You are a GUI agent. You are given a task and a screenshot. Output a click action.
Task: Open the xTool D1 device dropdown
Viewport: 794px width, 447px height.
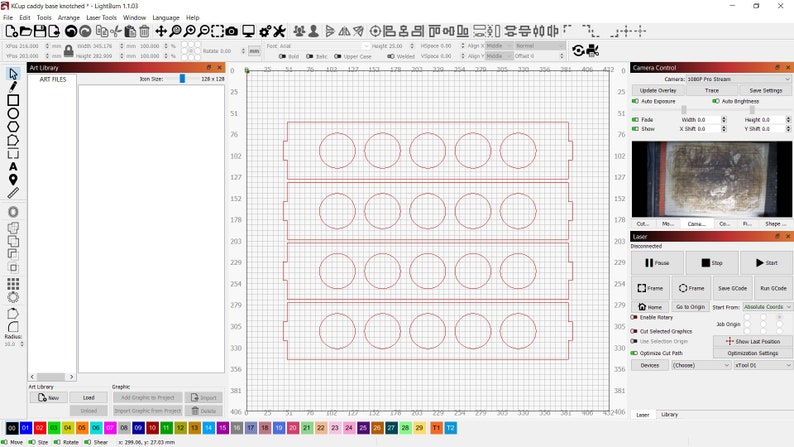pos(763,365)
